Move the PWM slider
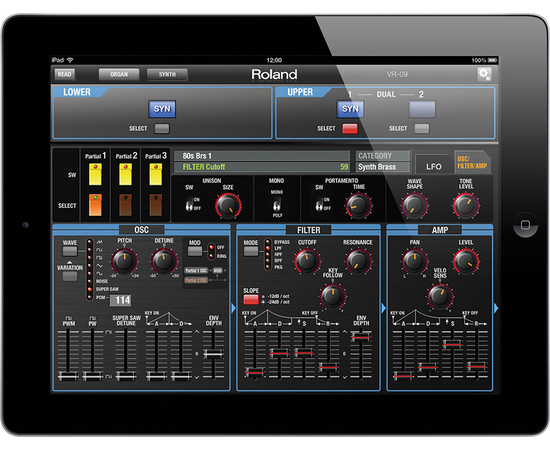 click(68, 376)
